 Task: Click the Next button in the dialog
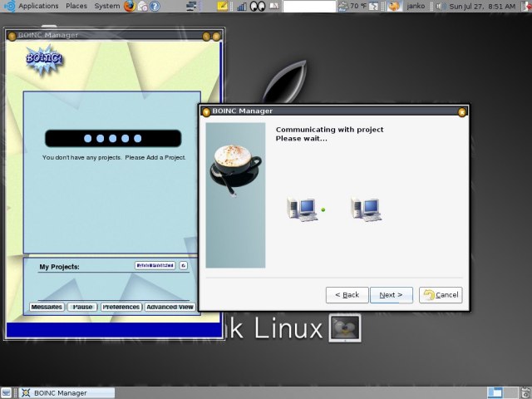pos(392,295)
